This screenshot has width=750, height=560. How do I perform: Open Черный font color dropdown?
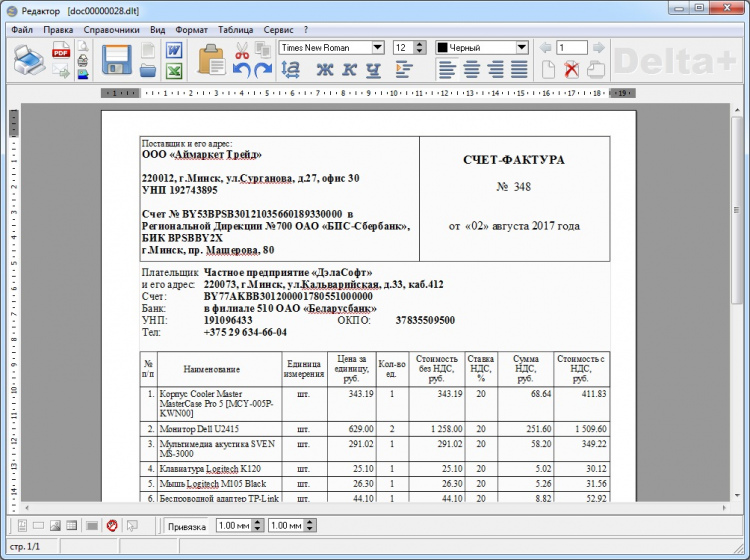coord(522,47)
